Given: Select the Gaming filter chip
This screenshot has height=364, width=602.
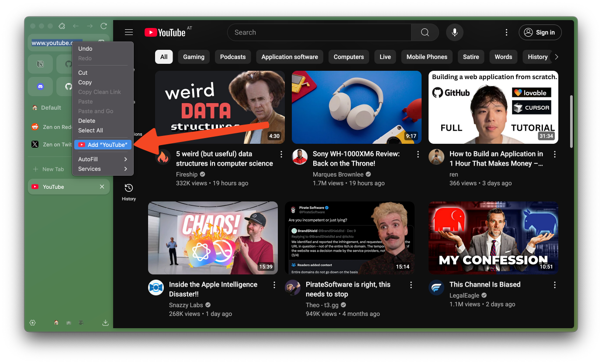Looking at the screenshot, I should pyautogui.click(x=194, y=57).
